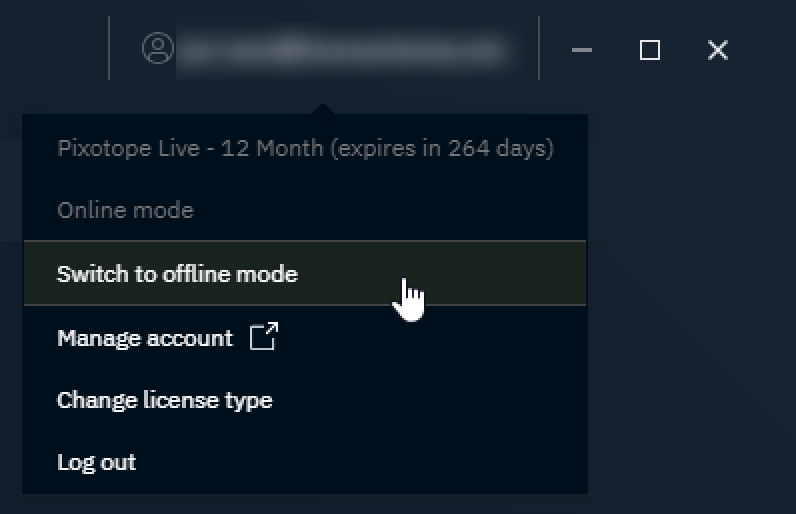The image size is (796, 514).
Task: Click the menu's pointer arrow under the account
Action: (322, 108)
